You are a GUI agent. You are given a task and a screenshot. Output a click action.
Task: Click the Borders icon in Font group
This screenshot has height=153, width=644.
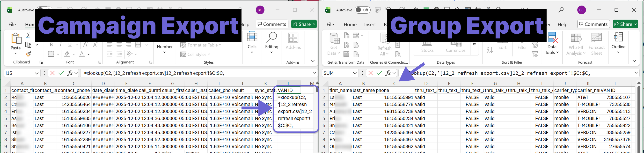tap(51, 54)
